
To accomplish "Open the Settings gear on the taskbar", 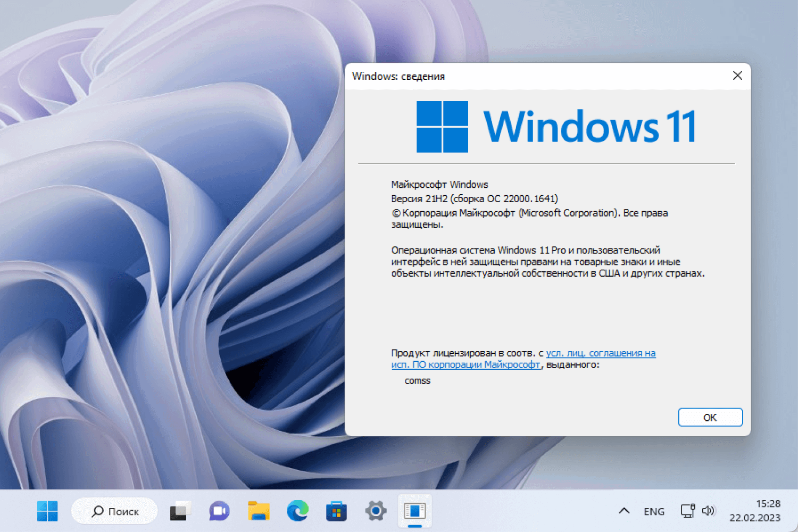I will click(x=375, y=511).
